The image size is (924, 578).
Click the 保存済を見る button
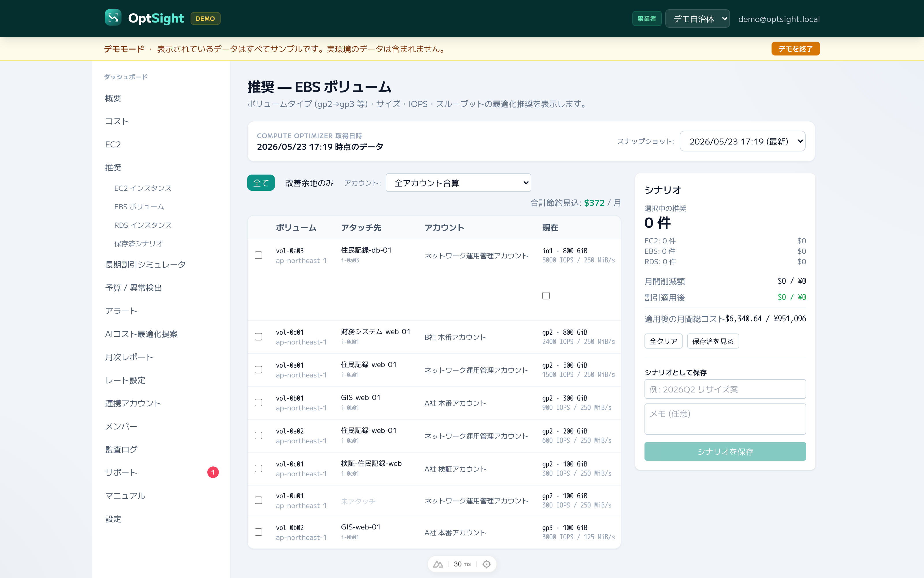coord(713,341)
